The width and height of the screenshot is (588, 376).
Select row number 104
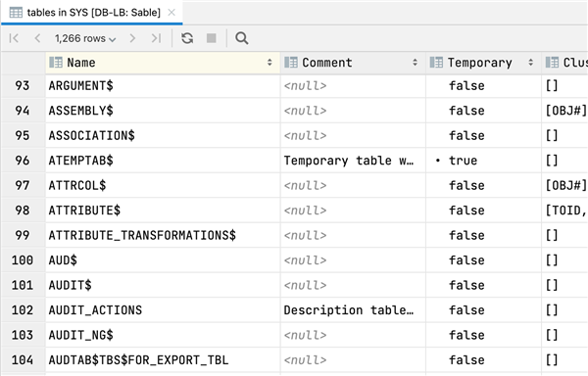pyautogui.click(x=23, y=360)
